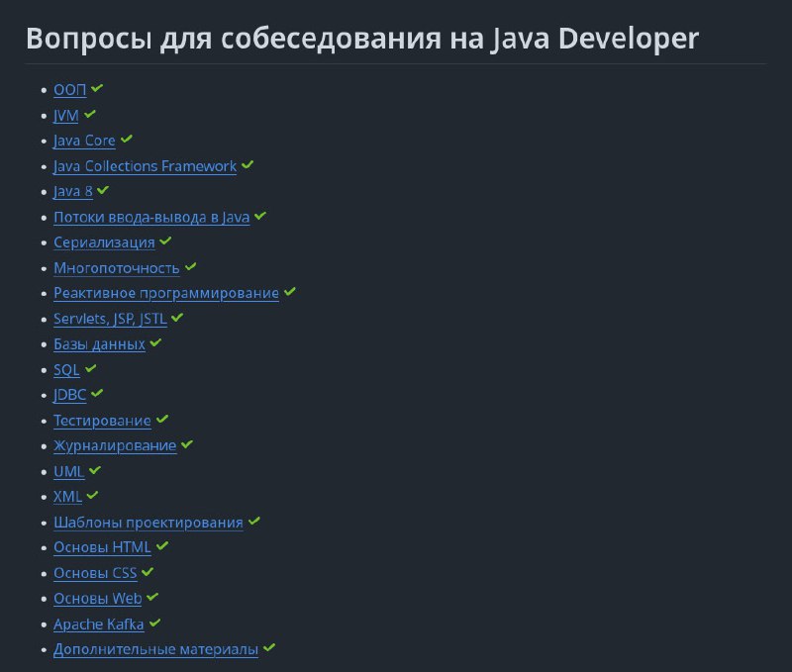Open Шаблоны проектирования link
The height and width of the screenshot is (672, 792).
148,523
